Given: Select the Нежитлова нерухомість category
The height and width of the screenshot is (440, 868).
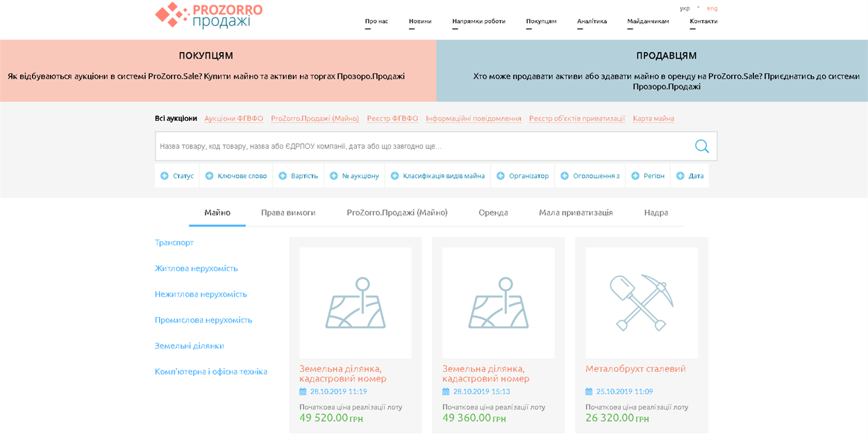Looking at the screenshot, I should click(x=201, y=294).
